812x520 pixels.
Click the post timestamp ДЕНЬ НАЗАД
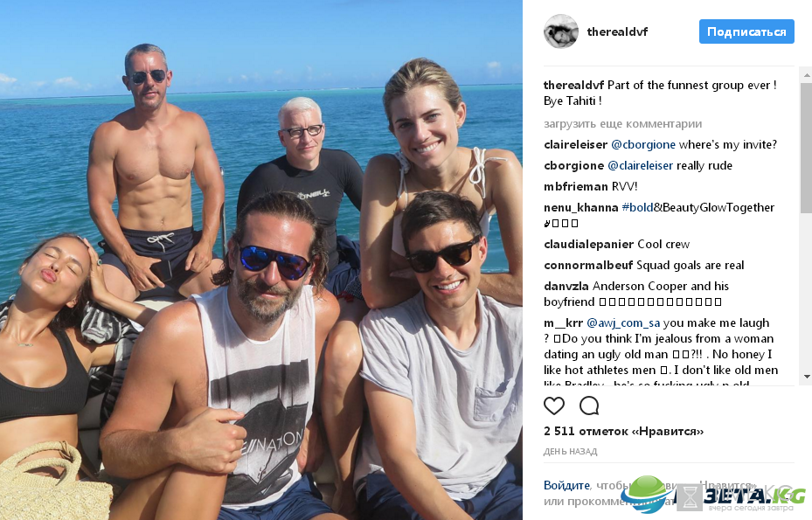[570, 452]
